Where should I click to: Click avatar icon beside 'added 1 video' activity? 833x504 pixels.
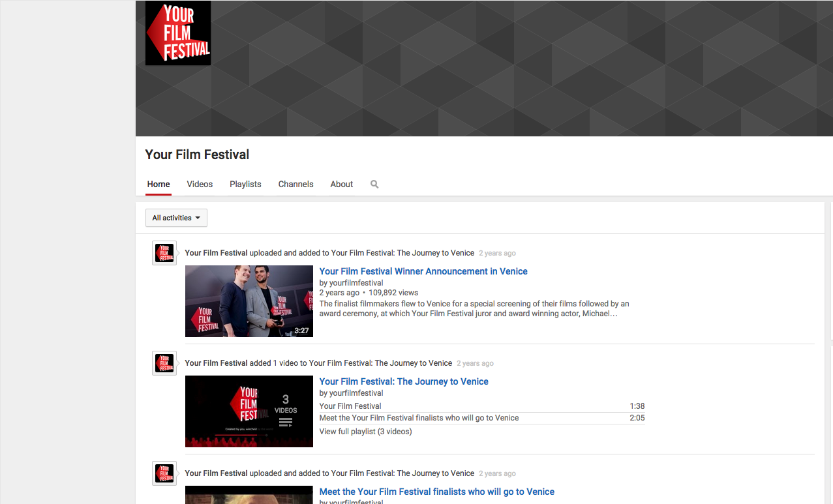click(x=164, y=363)
